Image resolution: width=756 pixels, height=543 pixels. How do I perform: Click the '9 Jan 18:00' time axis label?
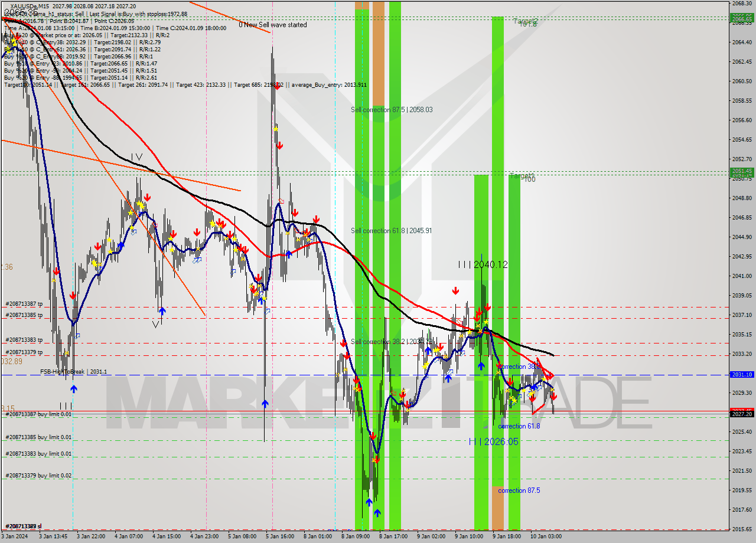[507, 537]
